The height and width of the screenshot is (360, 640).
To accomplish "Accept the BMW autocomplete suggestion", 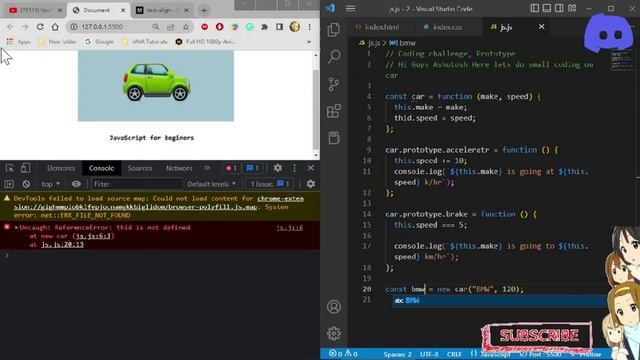I will 500,301.
